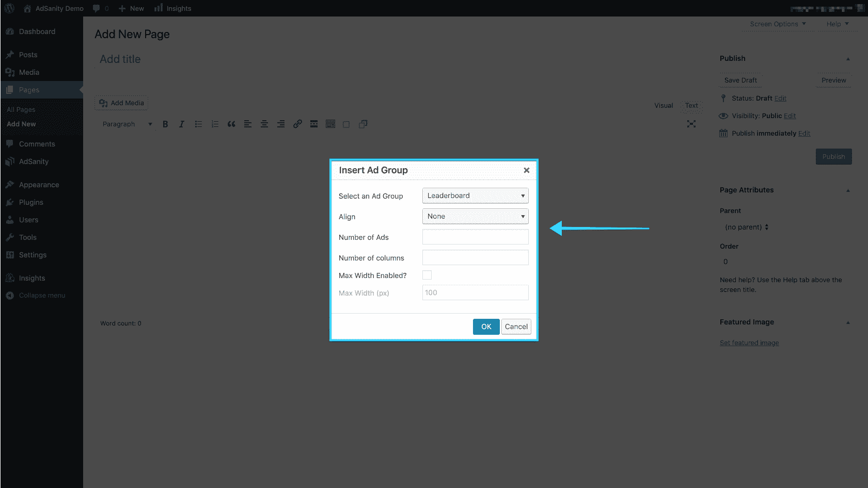868x488 pixels.
Task: Click the insert link icon
Action: pos(297,124)
